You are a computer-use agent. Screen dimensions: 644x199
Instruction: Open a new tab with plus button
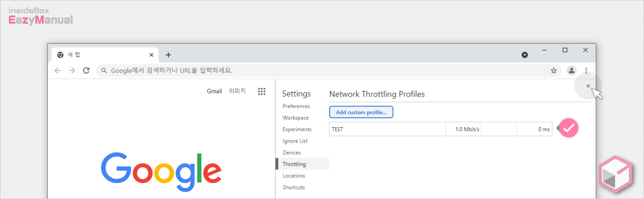coord(168,55)
